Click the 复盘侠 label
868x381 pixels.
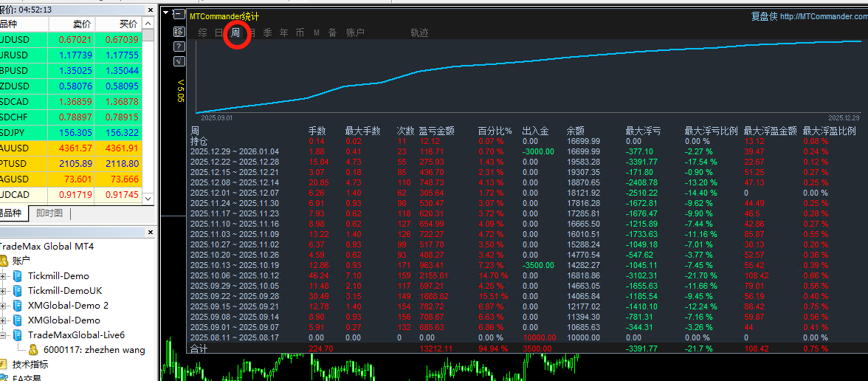click(x=764, y=16)
